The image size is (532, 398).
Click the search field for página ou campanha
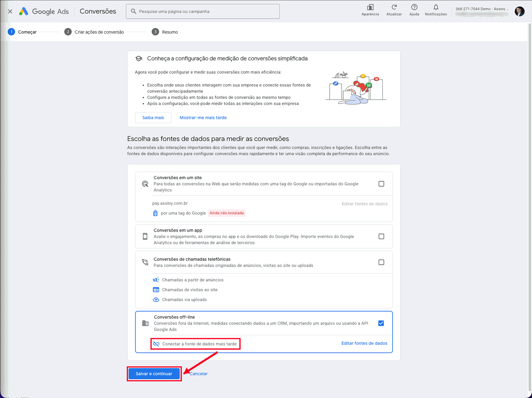click(x=203, y=11)
